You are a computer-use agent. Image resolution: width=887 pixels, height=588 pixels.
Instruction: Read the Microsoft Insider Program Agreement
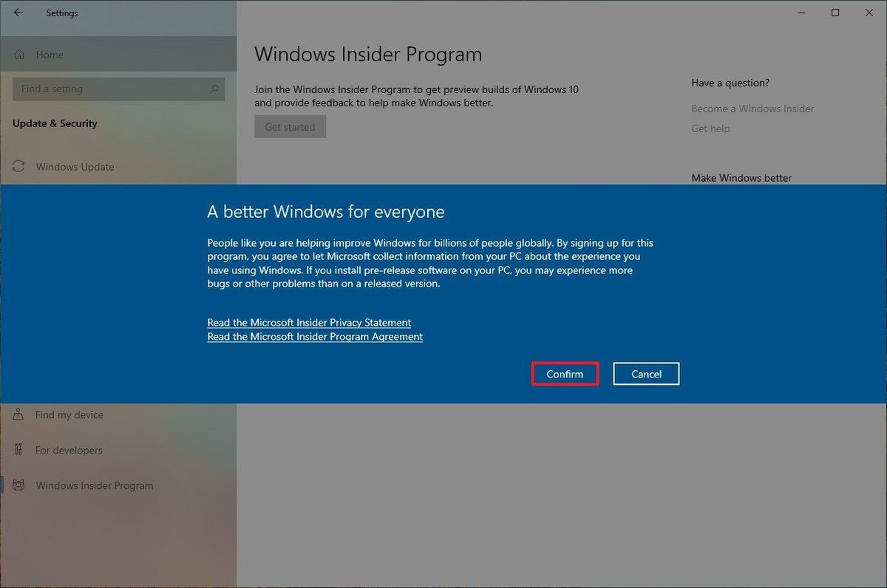(315, 336)
